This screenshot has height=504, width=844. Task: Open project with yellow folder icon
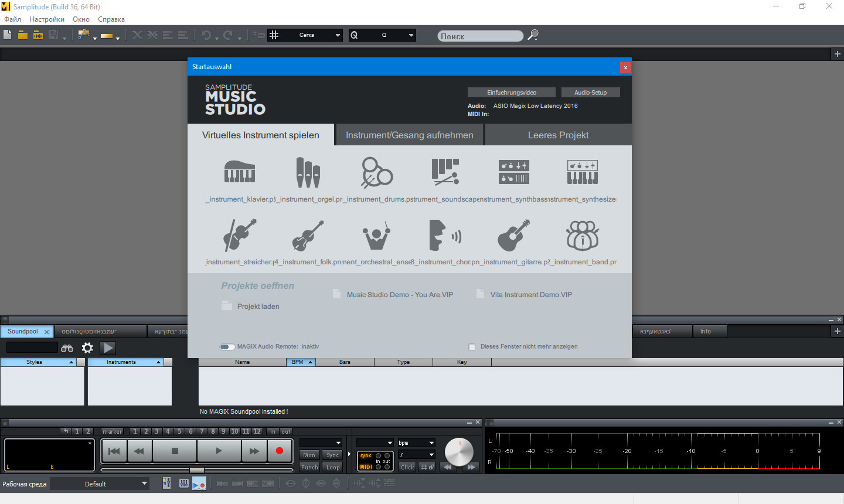tap(23, 35)
